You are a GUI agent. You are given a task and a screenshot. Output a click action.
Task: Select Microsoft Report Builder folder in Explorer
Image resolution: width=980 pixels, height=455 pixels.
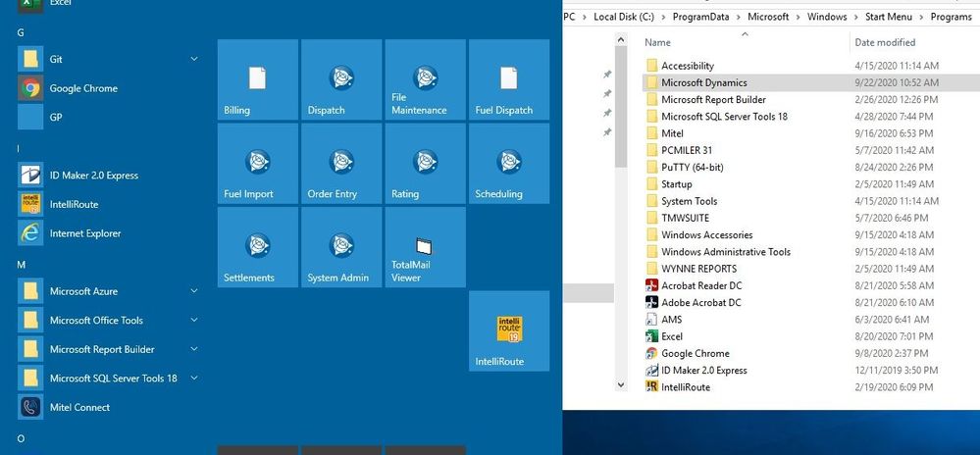(705, 99)
